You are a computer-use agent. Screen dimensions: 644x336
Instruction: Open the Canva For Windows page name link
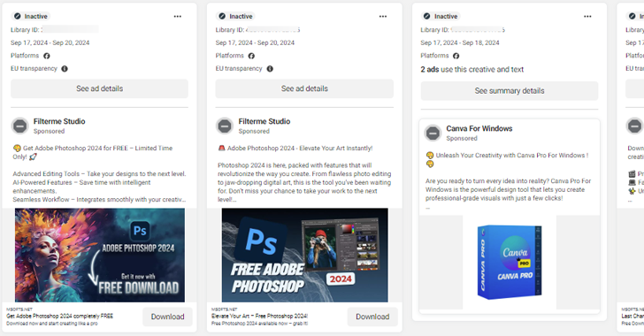pos(479,128)
